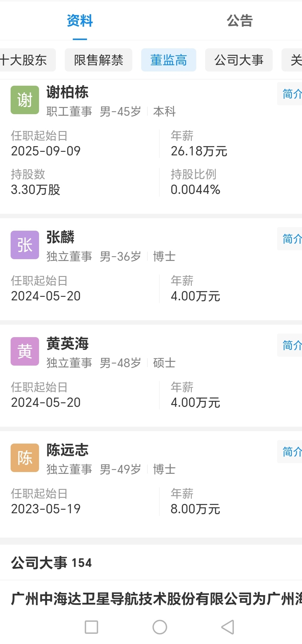Jump to 公司大事 section chip

[x=239, y=60]
